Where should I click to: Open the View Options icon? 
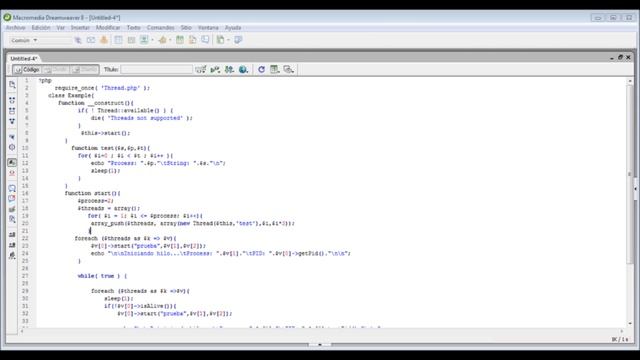click(x=275, y=69)
